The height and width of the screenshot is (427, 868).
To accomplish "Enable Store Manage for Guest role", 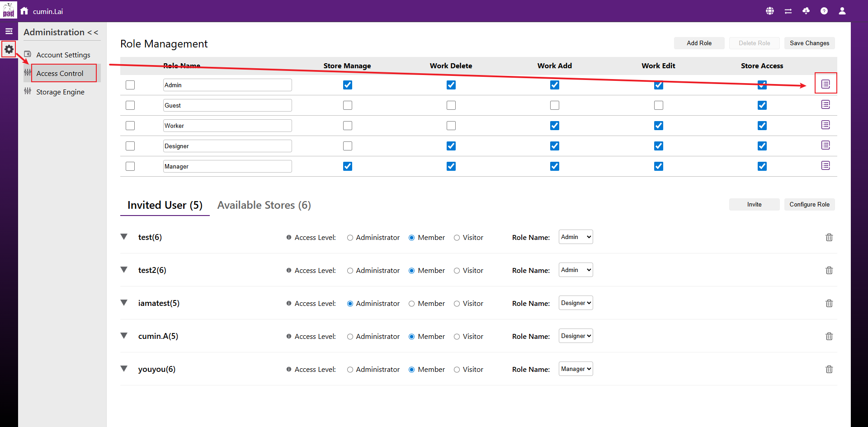I will tap(347, 105).
